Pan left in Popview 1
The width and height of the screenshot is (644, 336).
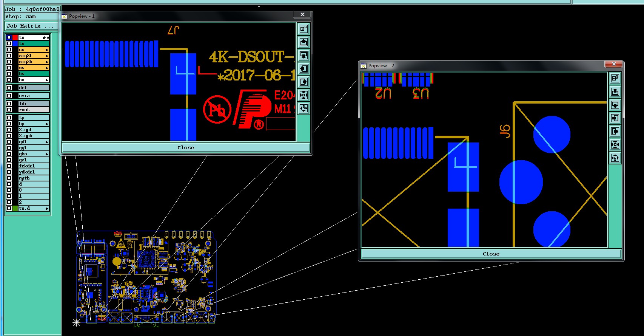click(x=304, y=68)
